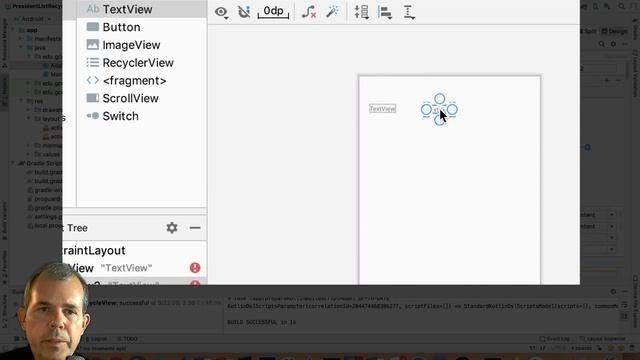
Task: Open the eye View Options dropdown
Action: point(221,12)
